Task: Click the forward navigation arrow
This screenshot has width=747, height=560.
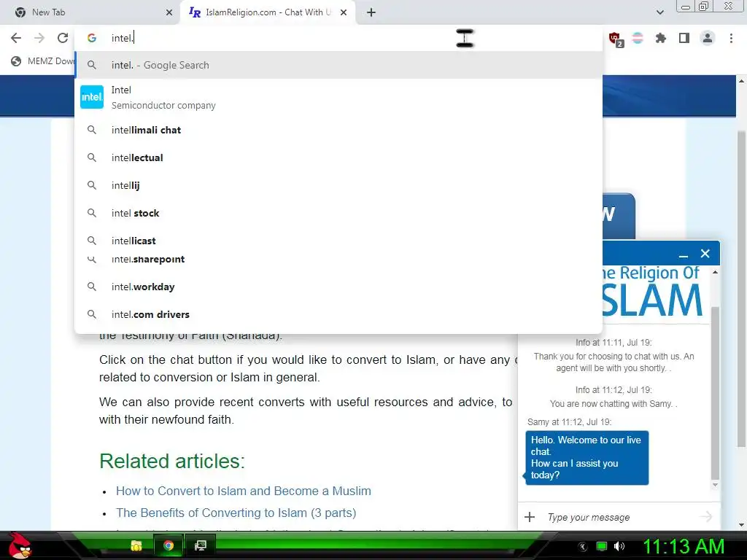Action: (39, 38)
